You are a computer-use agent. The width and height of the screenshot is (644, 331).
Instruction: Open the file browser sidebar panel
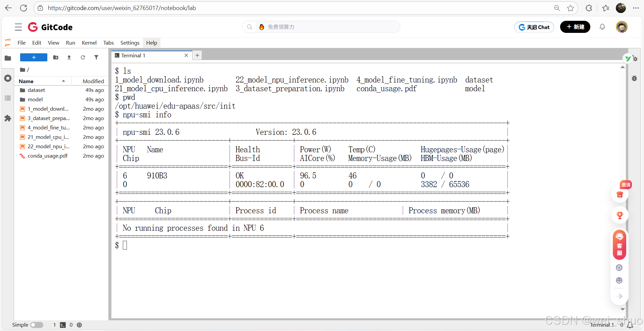8,58
